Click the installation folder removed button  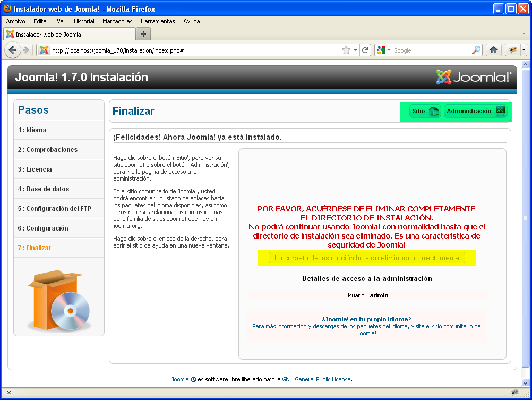(x=366, y=258)
